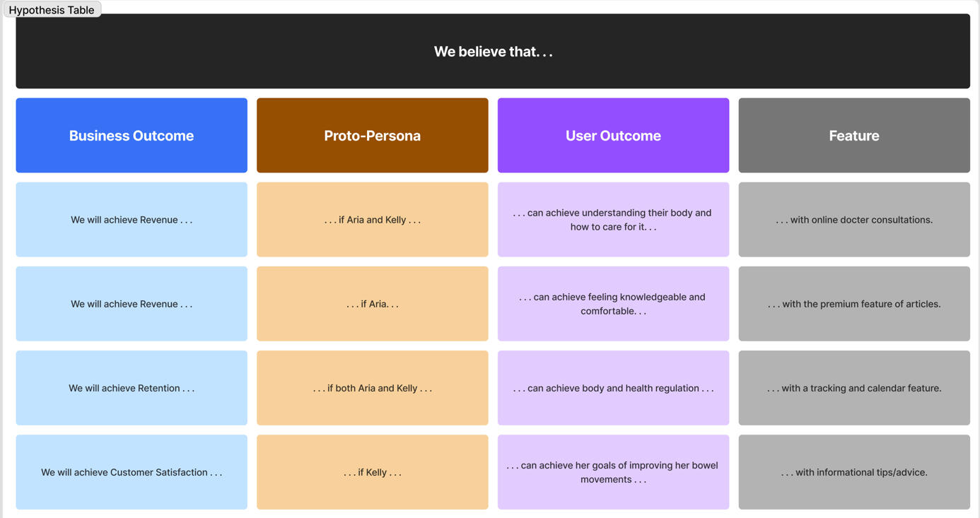Viewport: 980px width, 518px height.
Task: Select the Business Outcome header card
Action: pyautogui.click(x=132, y=136)
